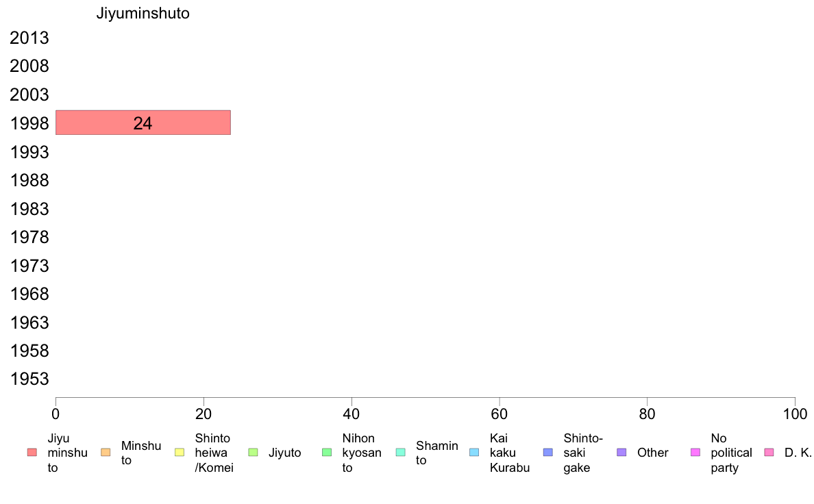Click the 1998 year axis label

tap(29, 123)
